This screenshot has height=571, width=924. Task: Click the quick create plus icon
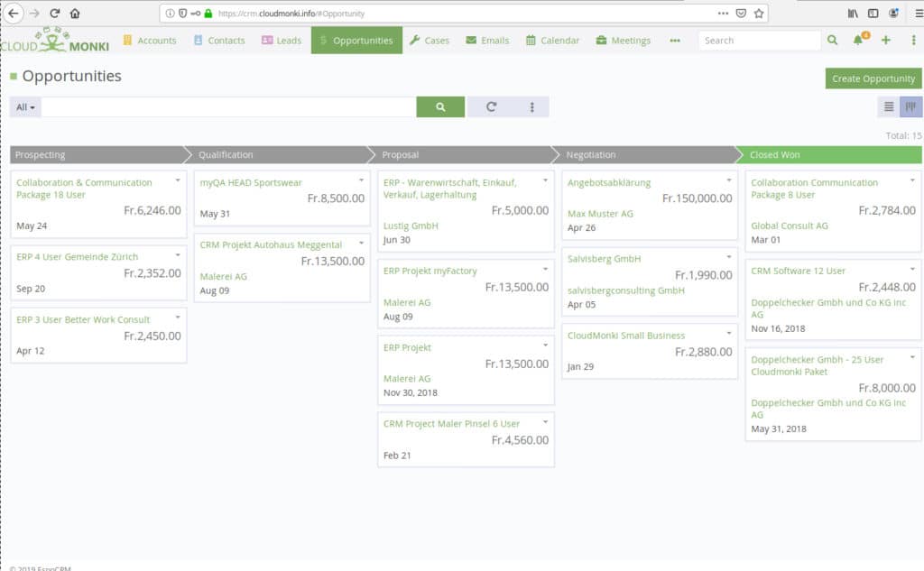point(886,40)
